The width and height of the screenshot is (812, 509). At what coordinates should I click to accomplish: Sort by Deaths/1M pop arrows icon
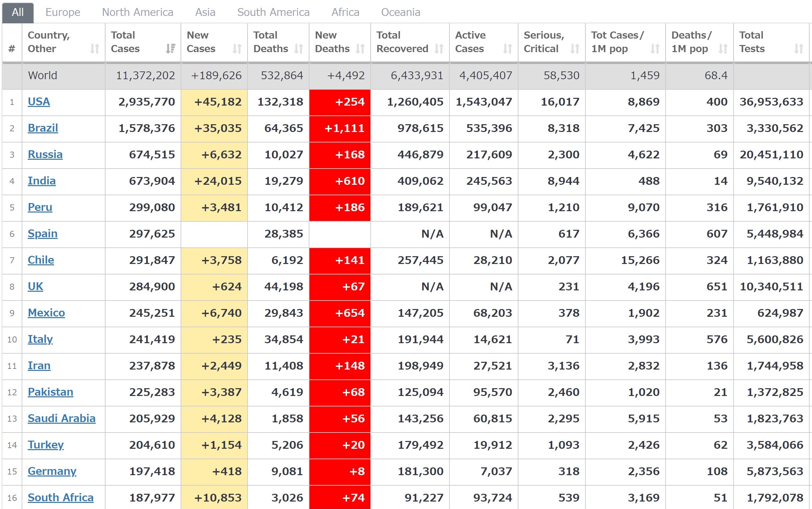(723, 49)
